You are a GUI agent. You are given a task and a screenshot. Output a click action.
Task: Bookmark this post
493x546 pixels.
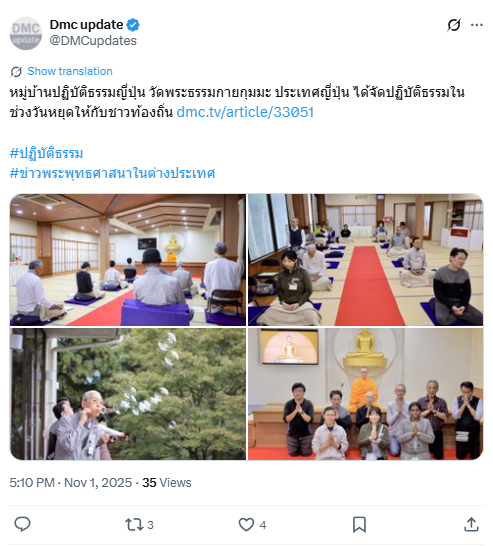[359, 524]
